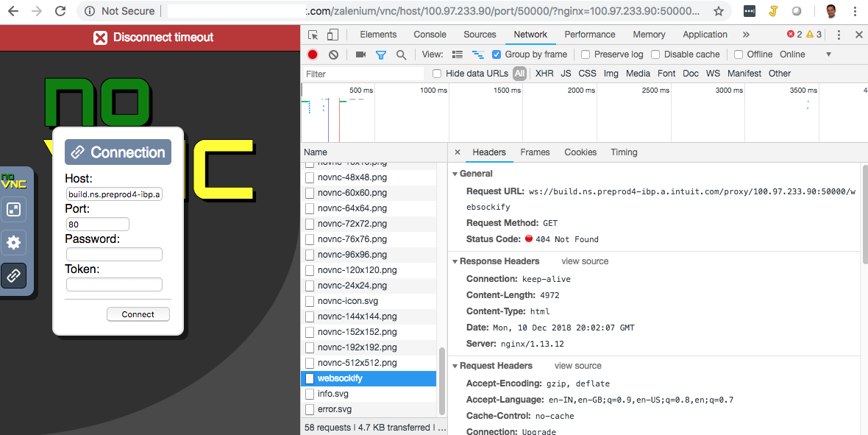Screen dimensions: 868x435
Task: Enable the Preserve log option
Action: (x=585, y=54)
